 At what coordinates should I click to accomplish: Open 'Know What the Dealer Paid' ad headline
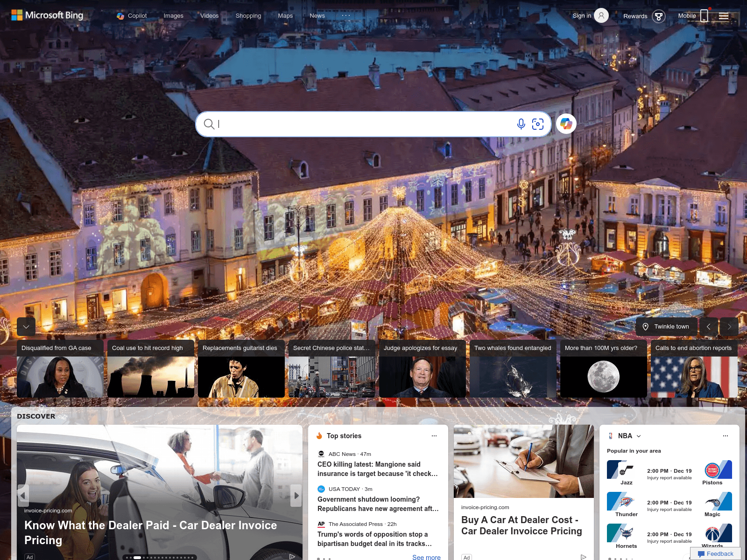(150, 532)
